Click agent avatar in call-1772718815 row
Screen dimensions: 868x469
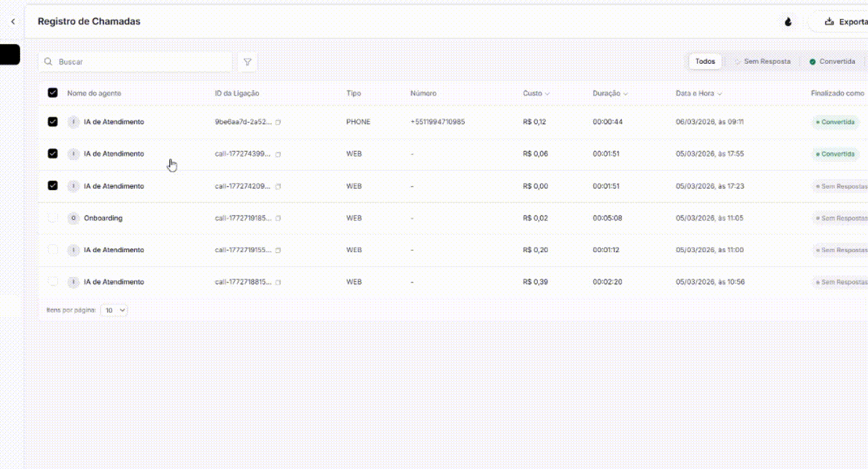[x=74, y=281]
